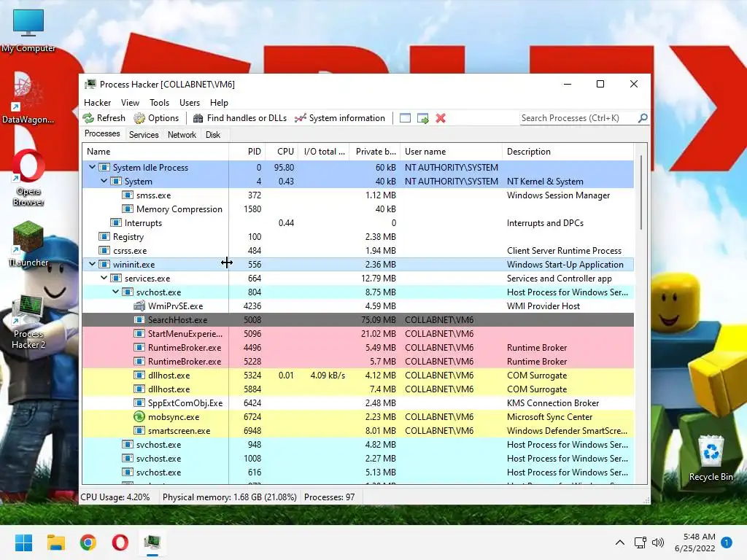Select the Interrupts row

(x=357, y=223)
